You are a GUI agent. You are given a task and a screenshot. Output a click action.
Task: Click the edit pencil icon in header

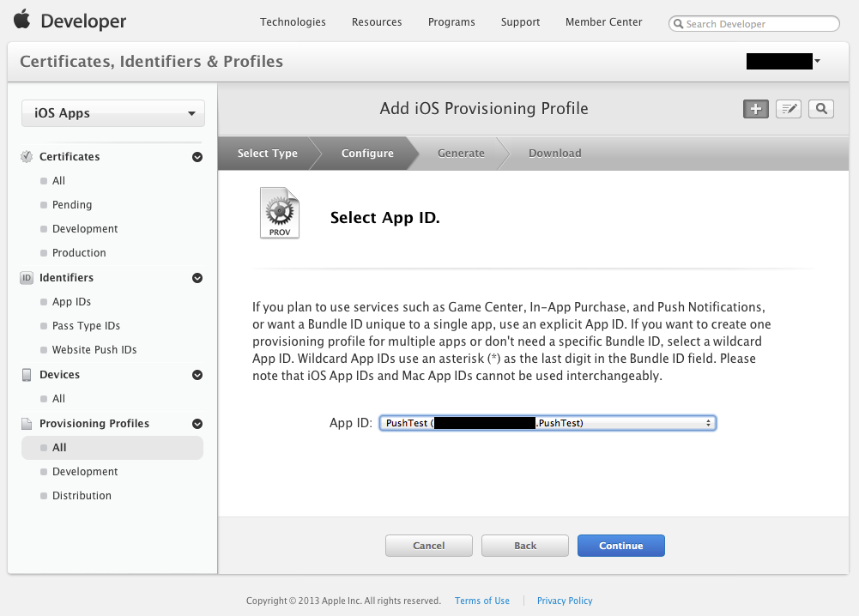coord(789,109)
